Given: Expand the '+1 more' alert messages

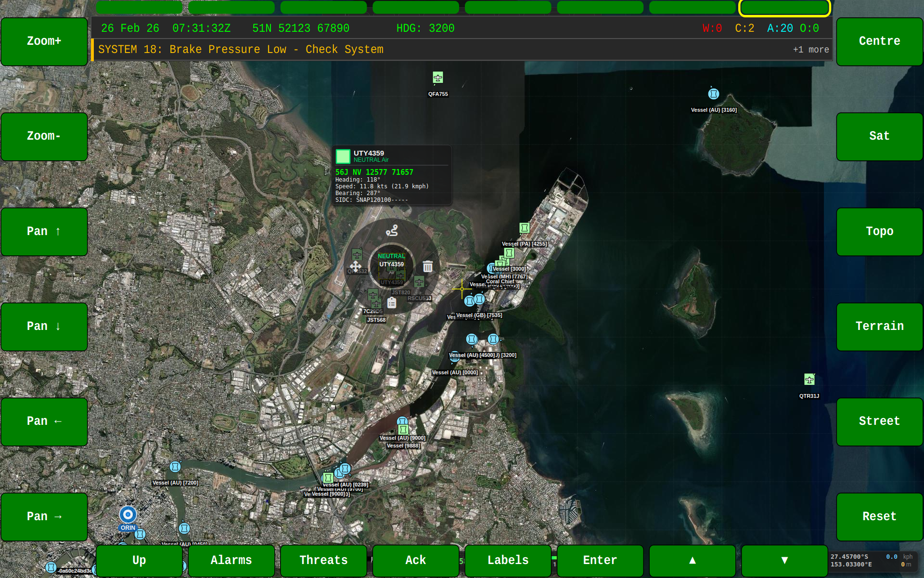Looking at the screenshot, I should pos(811,49).
